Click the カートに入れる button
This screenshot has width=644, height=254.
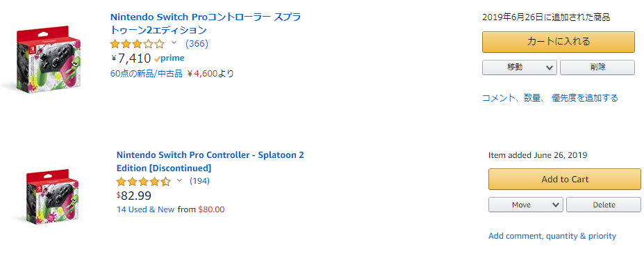click(558, 42)
